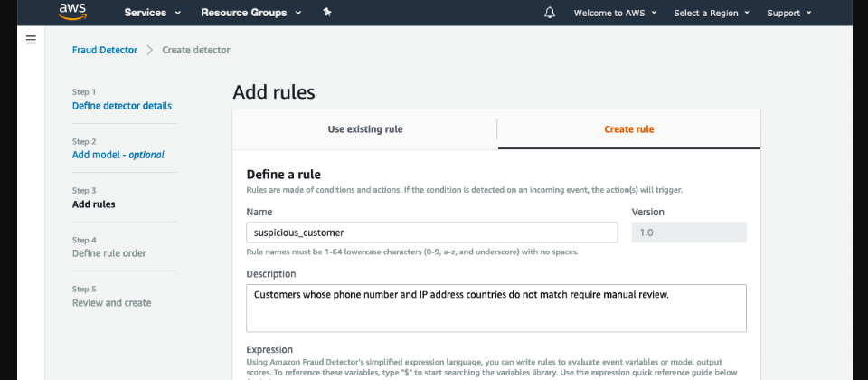The image size is (868, 380).
Task: Select the Create rule tab
Action: 628,129
